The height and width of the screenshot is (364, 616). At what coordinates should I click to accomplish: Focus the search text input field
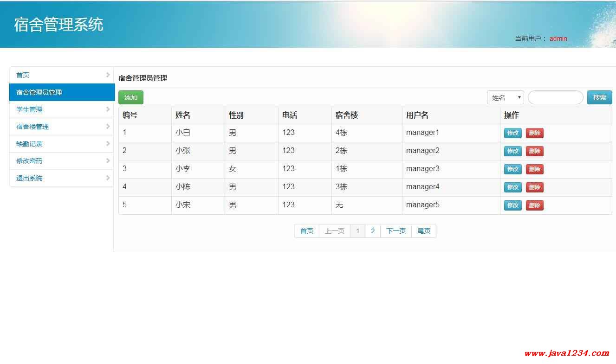click(555, 98)
